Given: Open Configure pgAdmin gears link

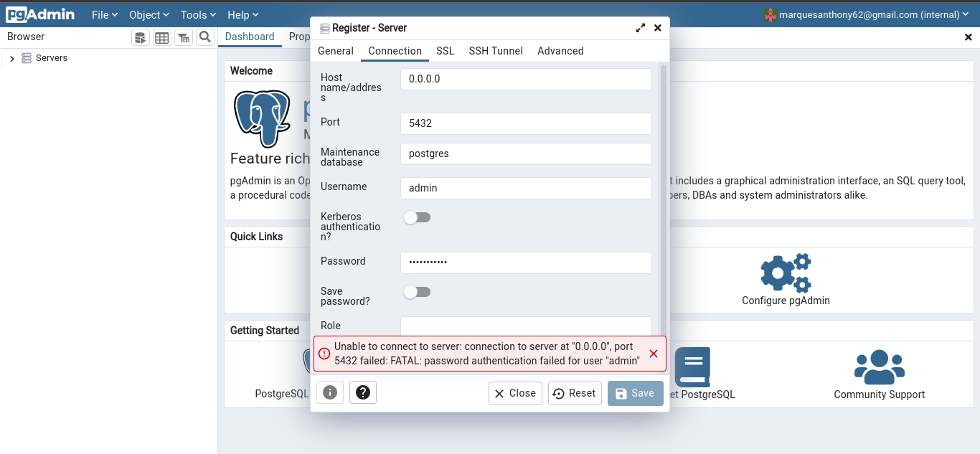Looking at the screenshot, I should (x=786, y=273).
